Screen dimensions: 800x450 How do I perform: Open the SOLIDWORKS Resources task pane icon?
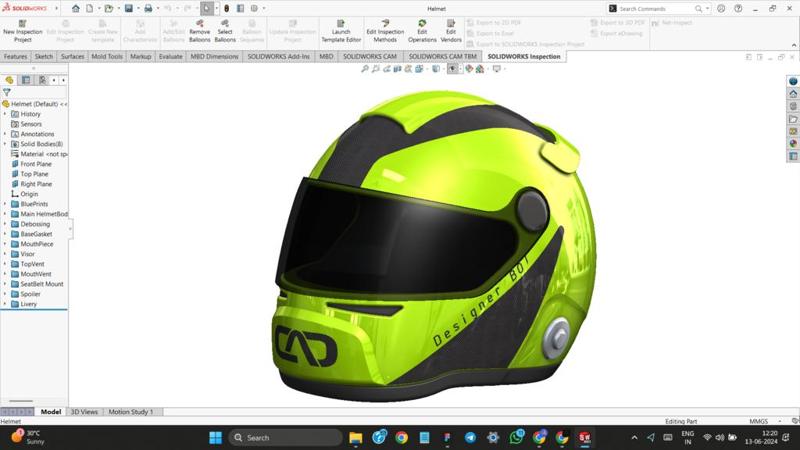coord(793,94)
